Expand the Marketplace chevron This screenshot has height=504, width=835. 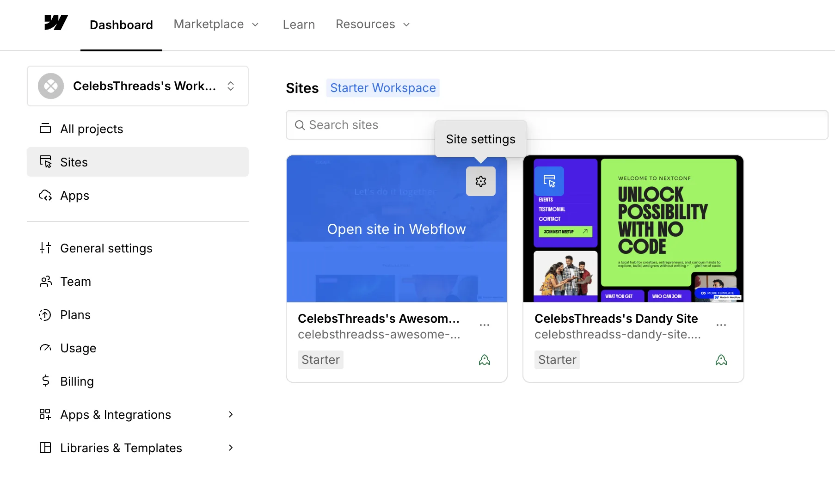tap(255, 25)
